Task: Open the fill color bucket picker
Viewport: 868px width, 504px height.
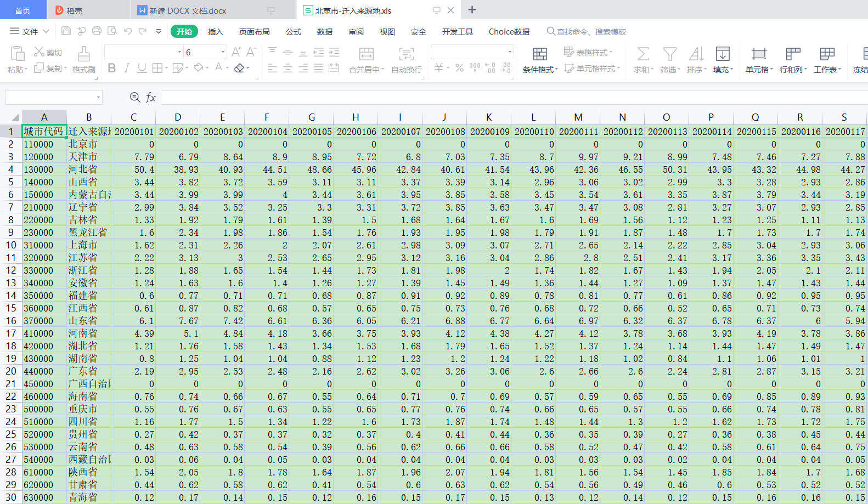Action: click(198, 68)
